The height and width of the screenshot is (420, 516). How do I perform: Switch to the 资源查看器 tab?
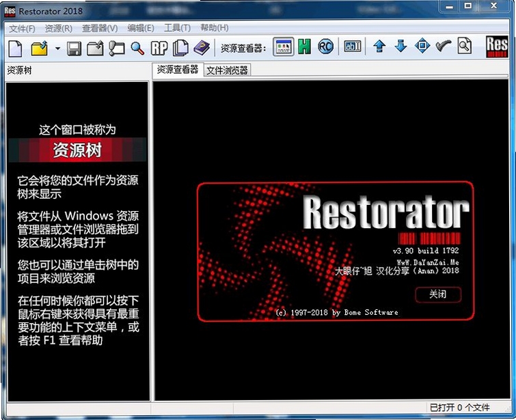click(178, 70)
